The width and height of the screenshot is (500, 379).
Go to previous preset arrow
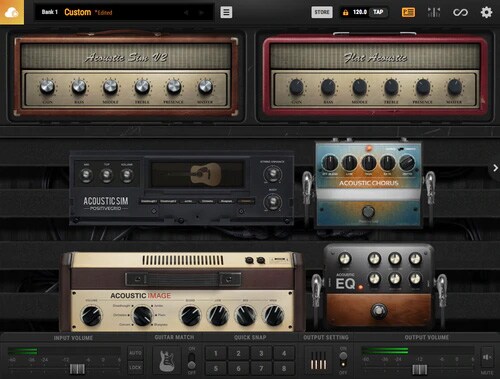click(x=186, y=13)
